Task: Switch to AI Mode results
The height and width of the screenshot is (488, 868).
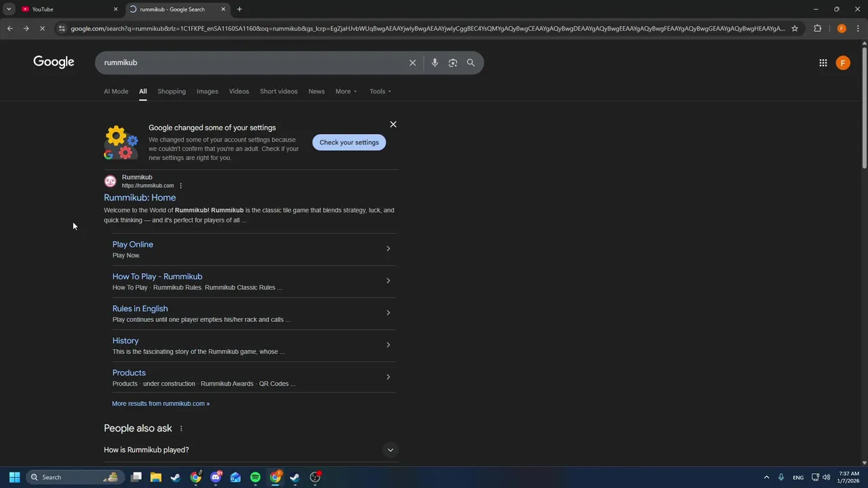Action: tap(116, 91)
